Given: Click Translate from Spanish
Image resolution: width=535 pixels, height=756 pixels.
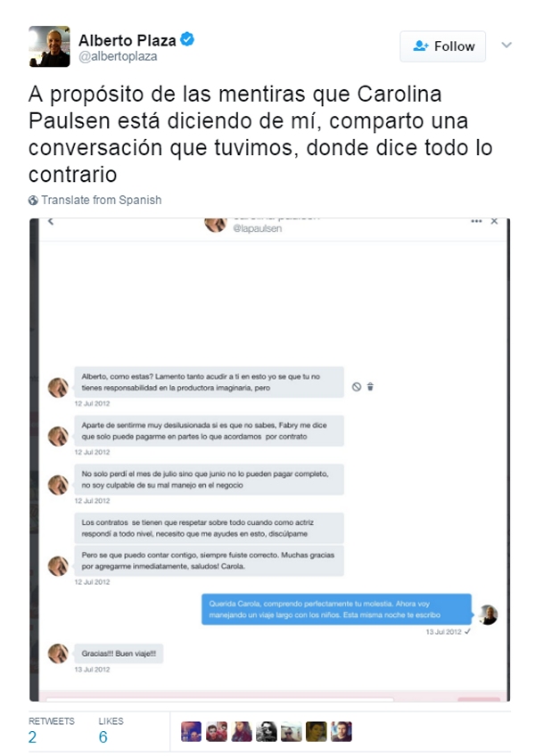Looking at the screenshot, I should coord(102,200).
